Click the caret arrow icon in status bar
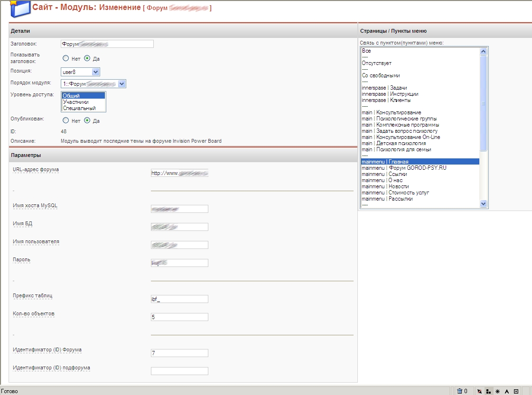The width and height of the screenshot is (532, 395). 506,391
